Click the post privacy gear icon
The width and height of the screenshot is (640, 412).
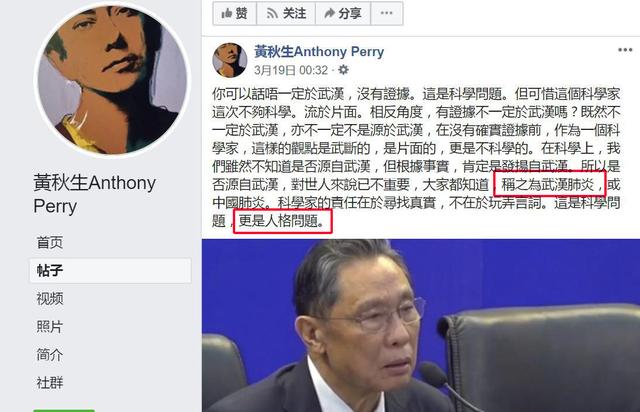[x=344, y=70]
